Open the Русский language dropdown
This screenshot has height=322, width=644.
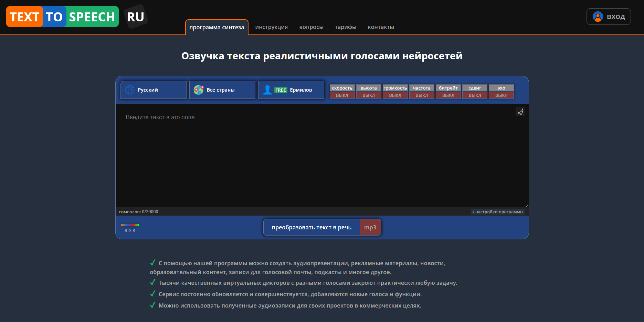pos(154,90)
